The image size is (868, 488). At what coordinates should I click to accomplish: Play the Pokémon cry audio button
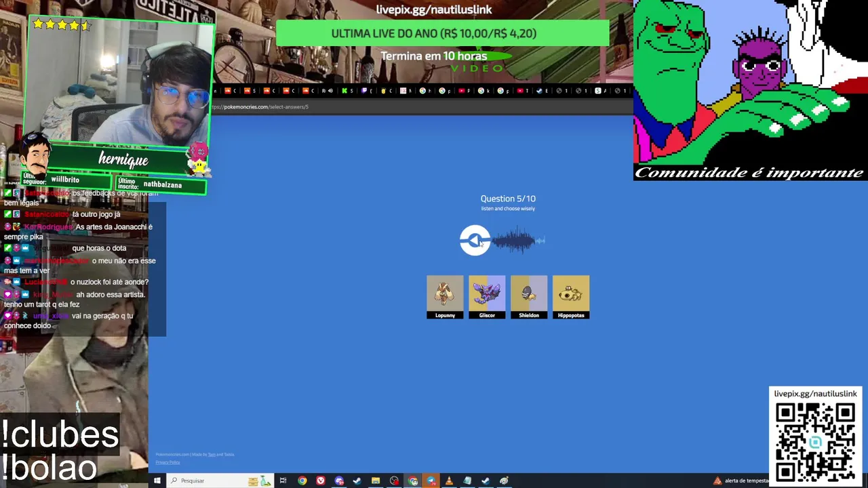(475, 240)
